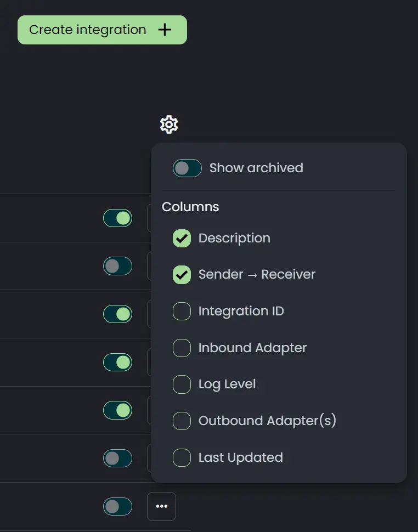Viewport: 418px width, 532px height.
Task: Toggle Show archived switch
Action: coord(187,168)
